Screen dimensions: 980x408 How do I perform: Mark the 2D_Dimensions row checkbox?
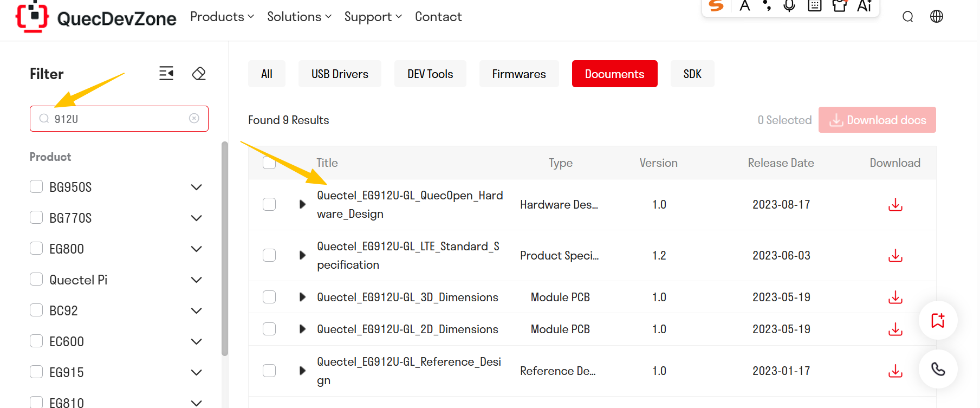[x=269, y=329]
